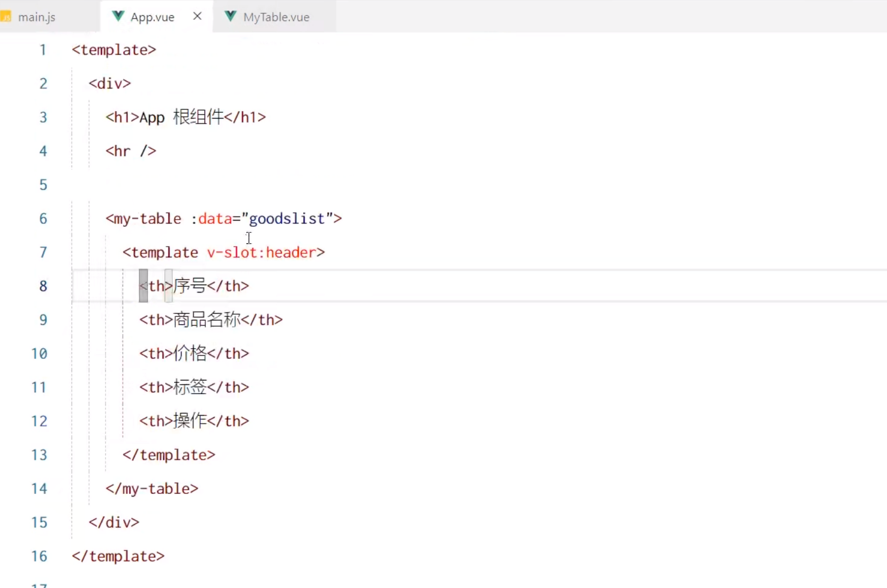Viewport: 887px width, 588px height.
Task: Switch to the main.js tab
Action: pyautogui.click(x=36, y=16)
